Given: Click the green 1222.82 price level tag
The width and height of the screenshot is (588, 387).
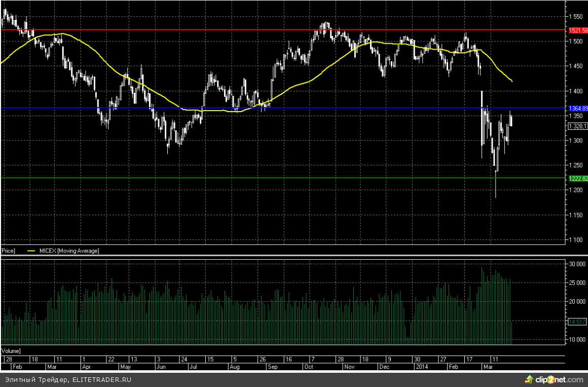Looking at the screenshot, I should coord(577,179).
